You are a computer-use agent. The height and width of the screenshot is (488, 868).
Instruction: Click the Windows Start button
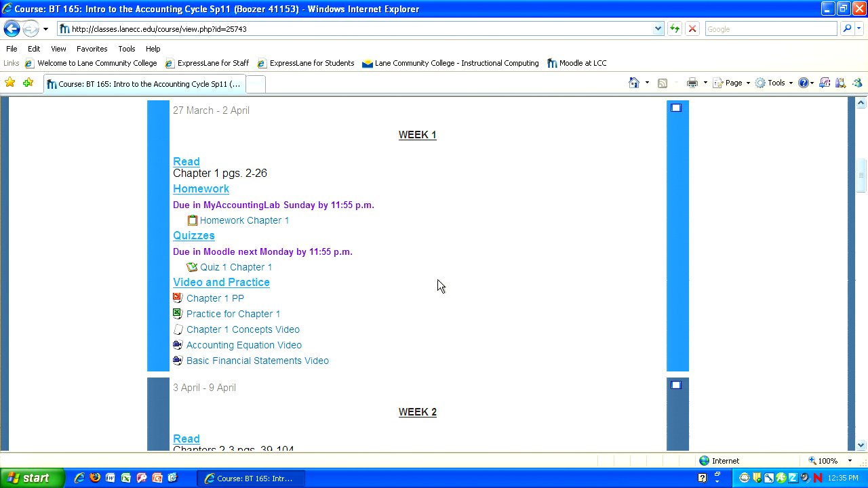click(32, 478)
